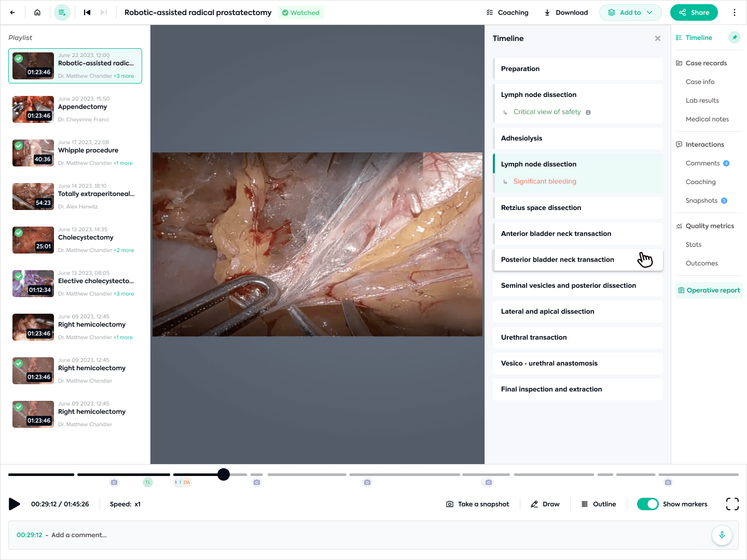Click the Watched status badge

(x=301, y=12)
